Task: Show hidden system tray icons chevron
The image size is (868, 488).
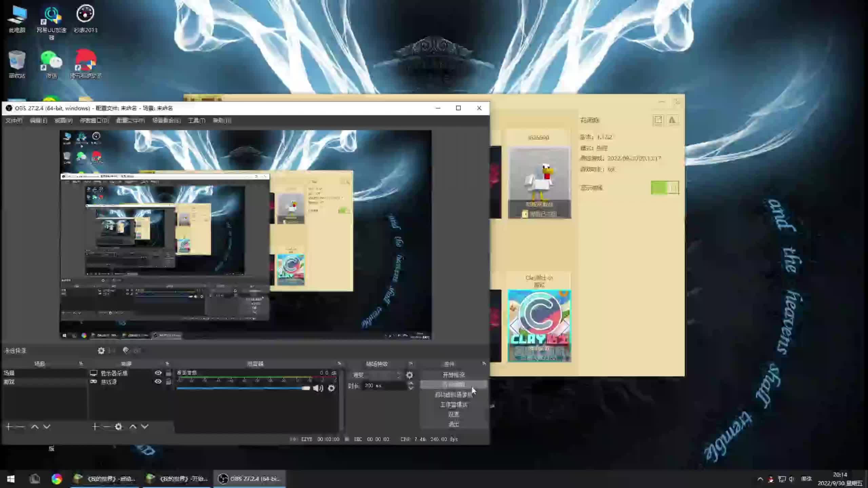Action: pyautogui.click(x=760, y=479)
